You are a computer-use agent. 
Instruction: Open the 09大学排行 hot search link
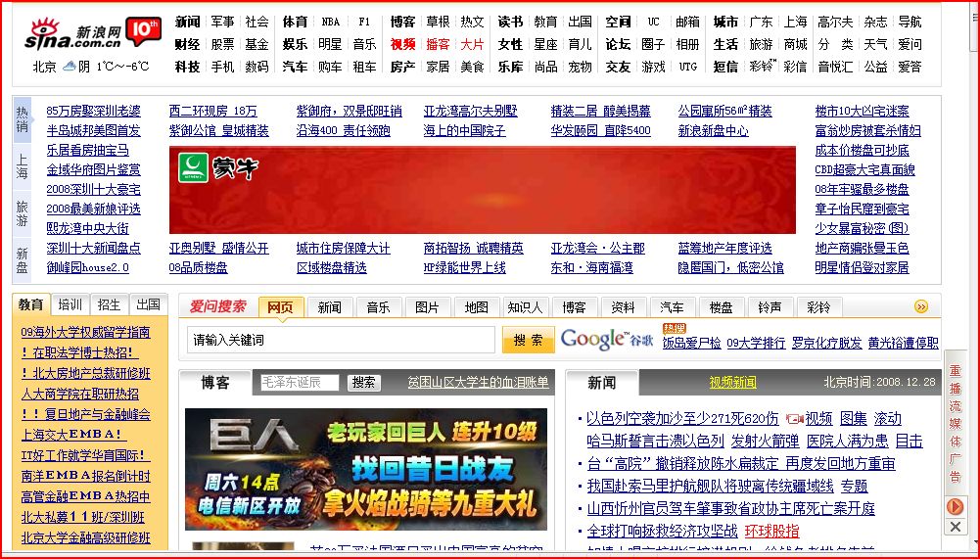coord(756,343)
